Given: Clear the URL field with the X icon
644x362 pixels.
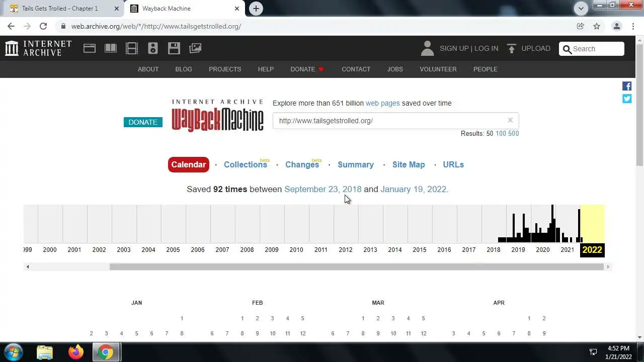Looking at the screenshot, I should pyautogui.click(x=510, y=120).
